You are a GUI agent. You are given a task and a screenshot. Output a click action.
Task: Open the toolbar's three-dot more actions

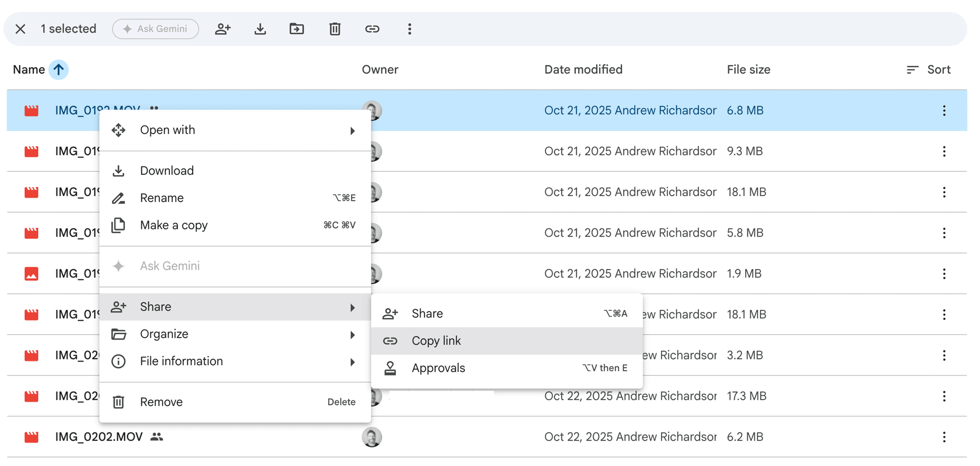pos(409,29)
